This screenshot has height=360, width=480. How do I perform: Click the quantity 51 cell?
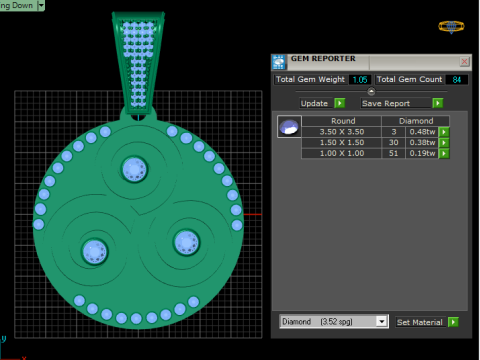(x=394, y=153)
